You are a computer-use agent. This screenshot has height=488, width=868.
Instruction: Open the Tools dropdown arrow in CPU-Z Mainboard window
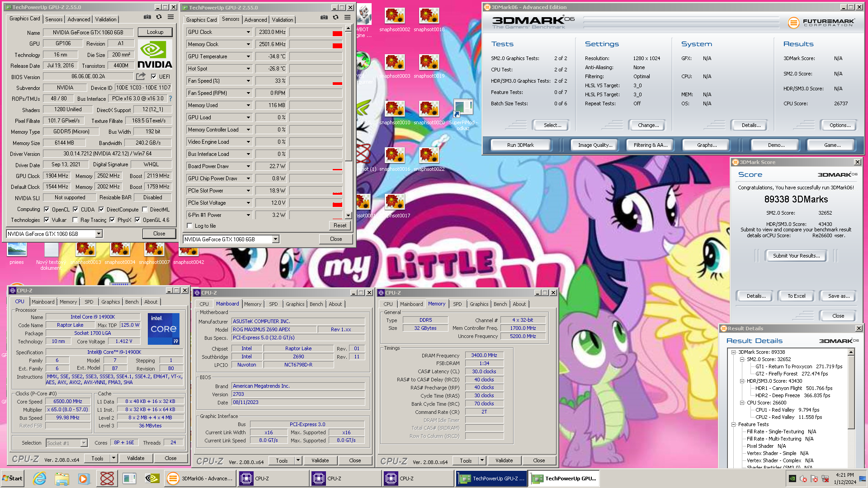coord(298,460)
